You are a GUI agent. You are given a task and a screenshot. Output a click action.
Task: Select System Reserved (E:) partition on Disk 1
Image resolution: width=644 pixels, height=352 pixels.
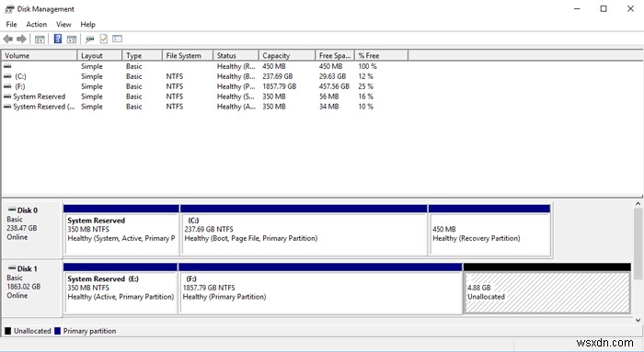(121, 289)
